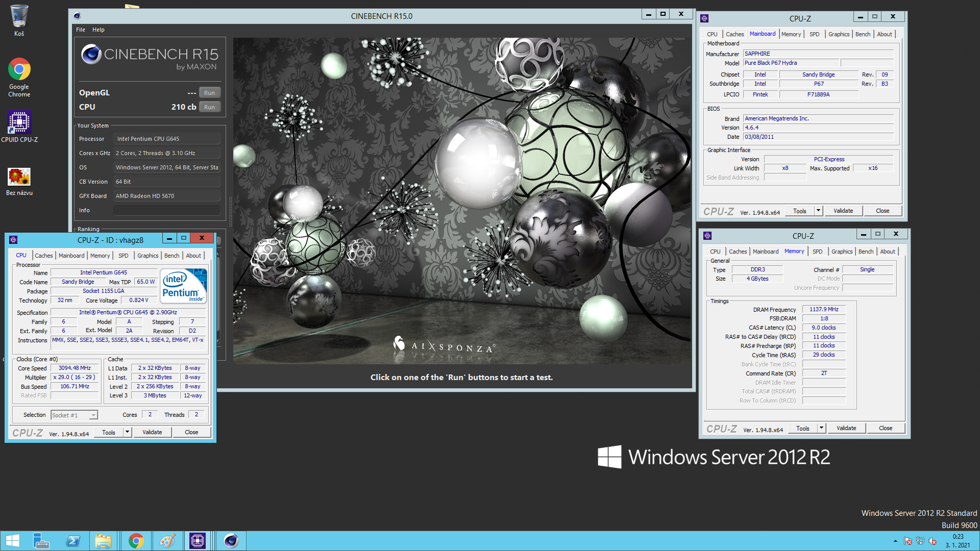Select SPD tab in CPU-Z Mainboard window
980x551 pixels.
(814, 34)
